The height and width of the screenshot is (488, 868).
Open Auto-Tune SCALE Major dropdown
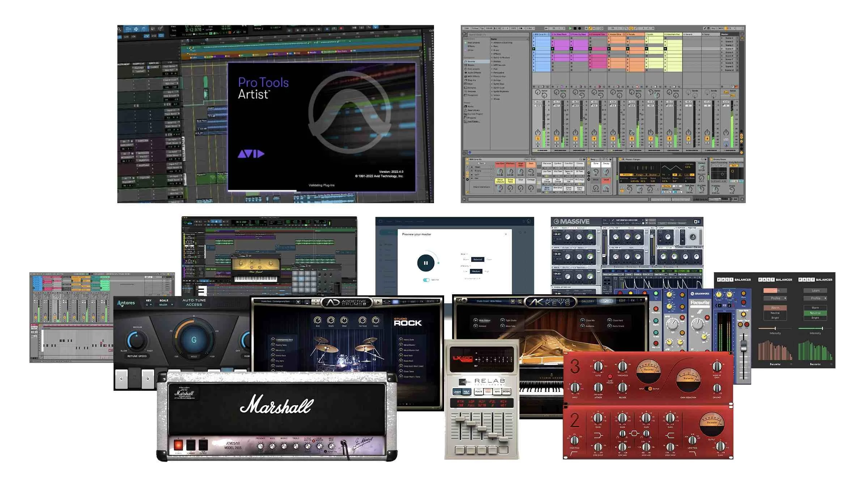click(x=166, y=305)
